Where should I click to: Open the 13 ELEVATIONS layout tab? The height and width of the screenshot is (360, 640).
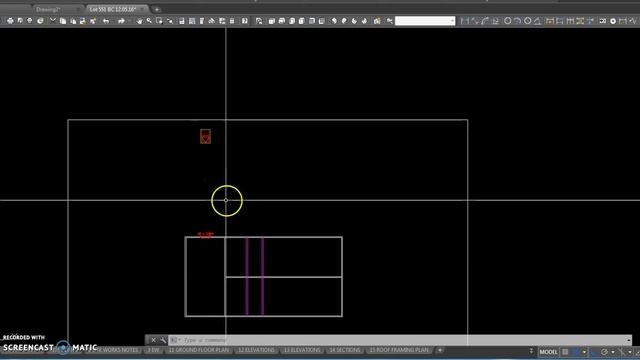302,350
